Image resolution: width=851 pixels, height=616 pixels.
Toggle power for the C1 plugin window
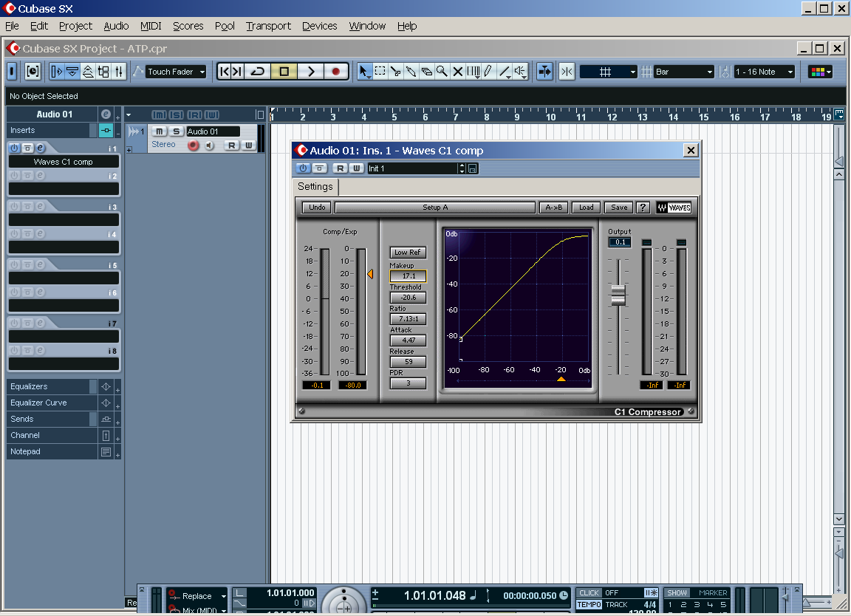click(304, 168)
